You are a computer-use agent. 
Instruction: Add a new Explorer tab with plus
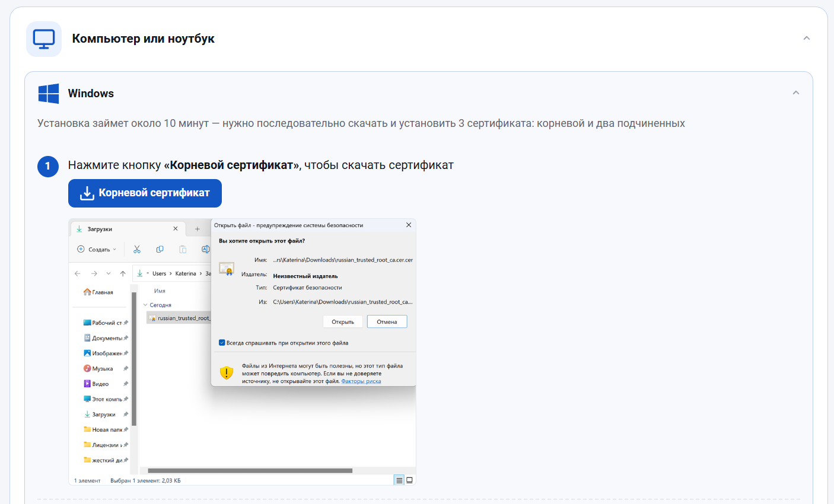(x=198, y=229)
